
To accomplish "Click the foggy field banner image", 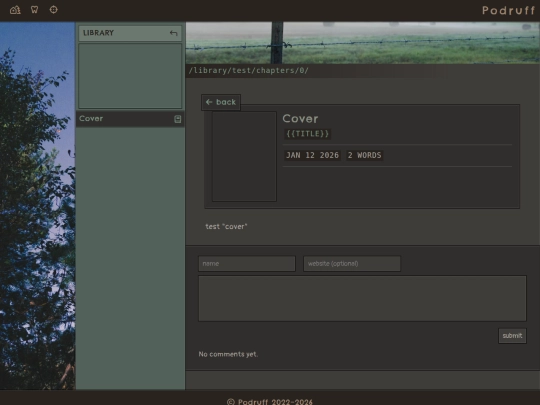I will [363, 43].
